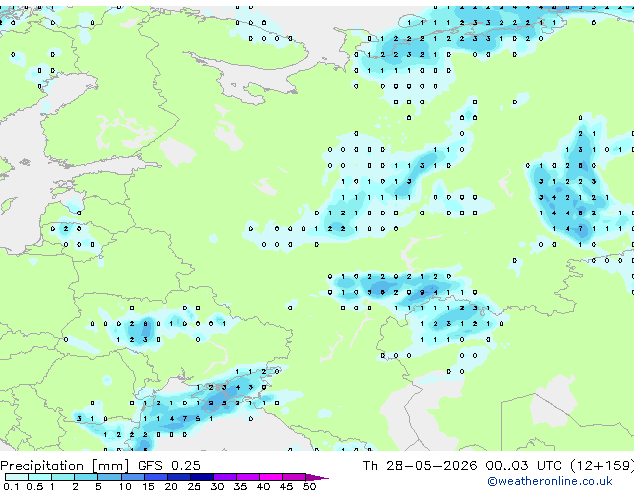Select the 0.1–0.5 mm legend swatch
This screenshot has height=490, width=634.
tap(17, 477)
